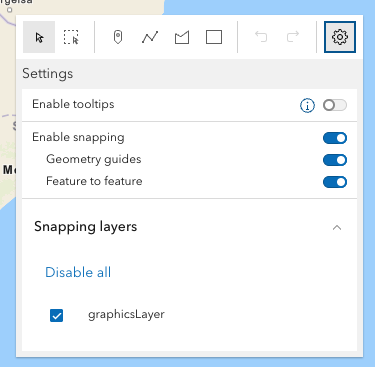Disable the Feature to feature switch
The image size is (375, 367).
point(335,182)
